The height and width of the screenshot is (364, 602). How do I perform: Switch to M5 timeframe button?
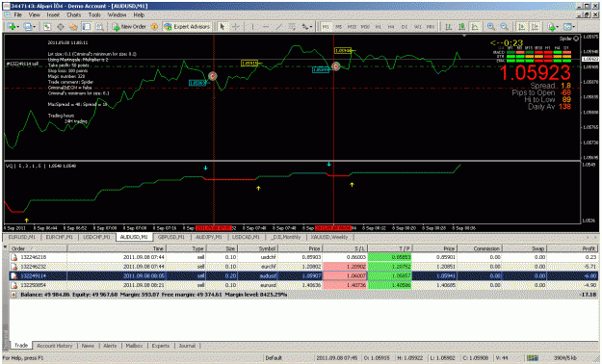[339, 27]
